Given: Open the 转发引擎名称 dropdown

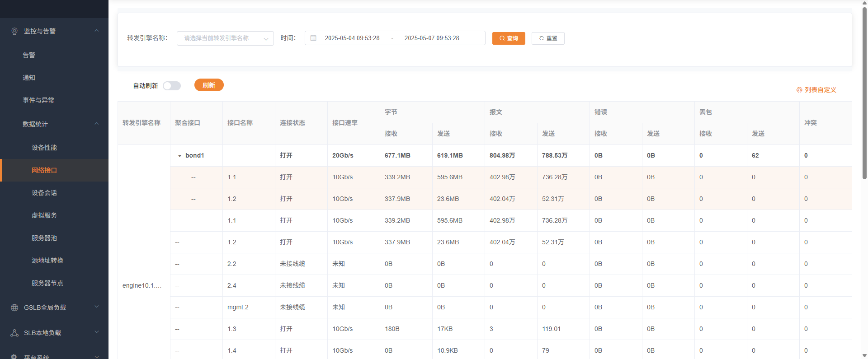Looking at the screenshot, I should coord(225,38).
